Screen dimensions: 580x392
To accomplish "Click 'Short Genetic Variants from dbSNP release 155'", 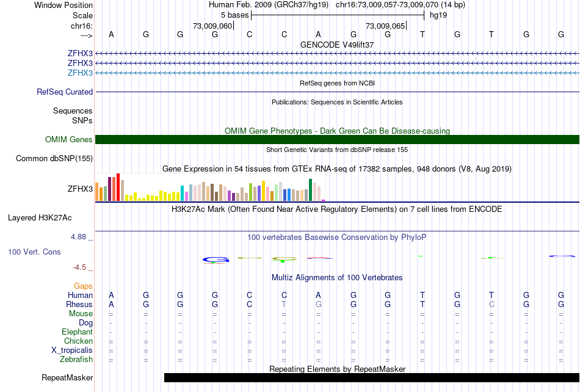I will pos(337,150).
